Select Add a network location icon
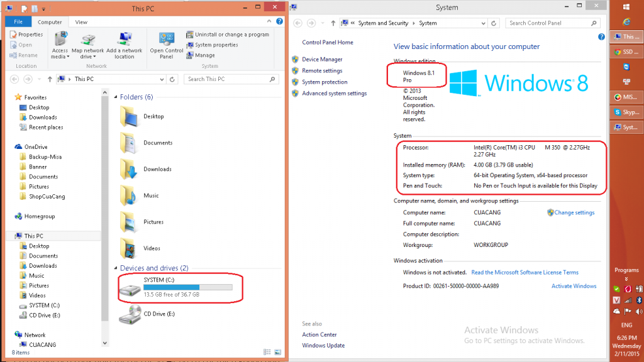644x362 pixels. (x=125, y=40)
